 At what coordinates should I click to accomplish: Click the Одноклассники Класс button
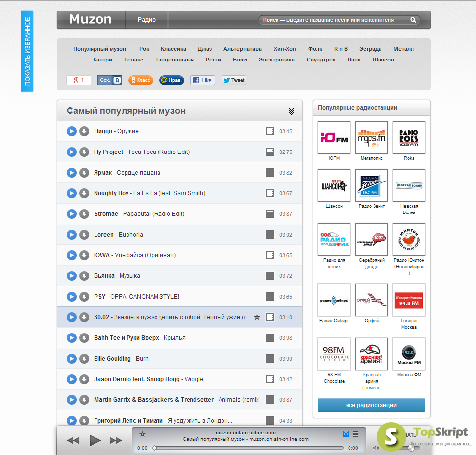[141, 80]
